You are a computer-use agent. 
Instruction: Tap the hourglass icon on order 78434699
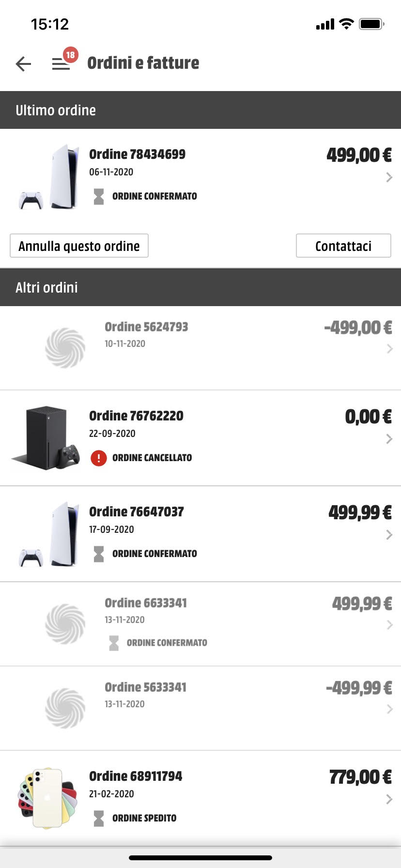[x=99, y=196]
